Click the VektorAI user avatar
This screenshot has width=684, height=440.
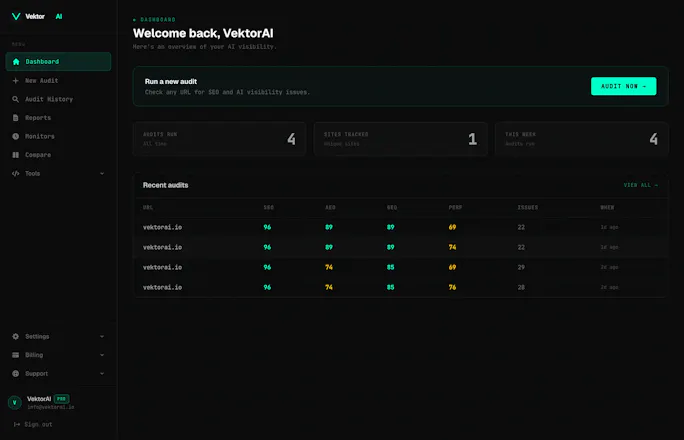coord(15,402)
